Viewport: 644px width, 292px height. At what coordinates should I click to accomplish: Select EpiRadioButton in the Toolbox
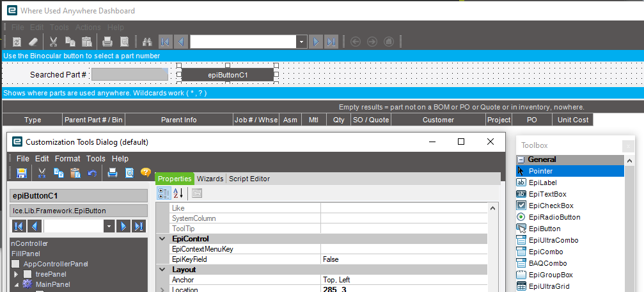(x=570, y=217)
